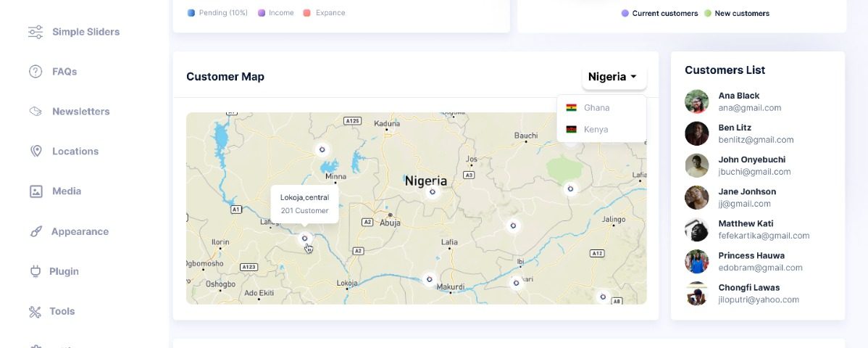Click the Simple Sliders icon in sidebar
Image resolution: width=868 pixels, height=348 pixels.
pyautogui.click(x=35, y=32)
